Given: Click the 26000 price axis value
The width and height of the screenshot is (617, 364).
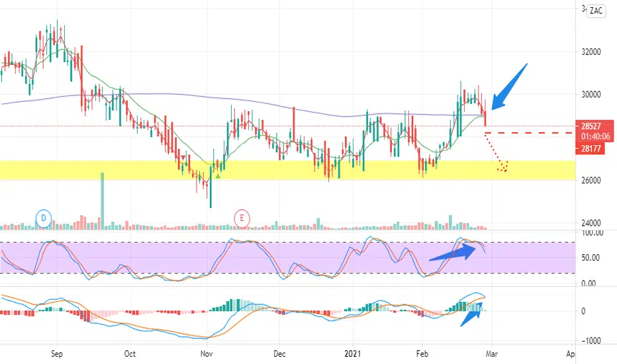Looking at the screenshot, I should coord(591,180).
